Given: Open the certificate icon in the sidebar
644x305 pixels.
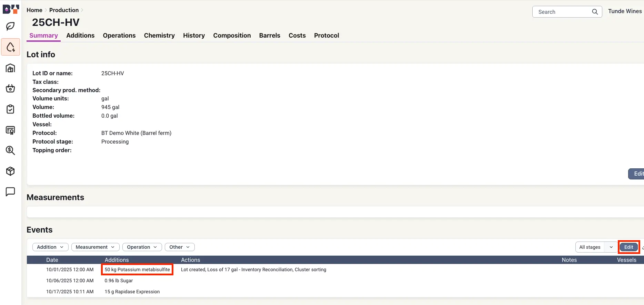Looking at the screenshot, I should click(10, 130).
